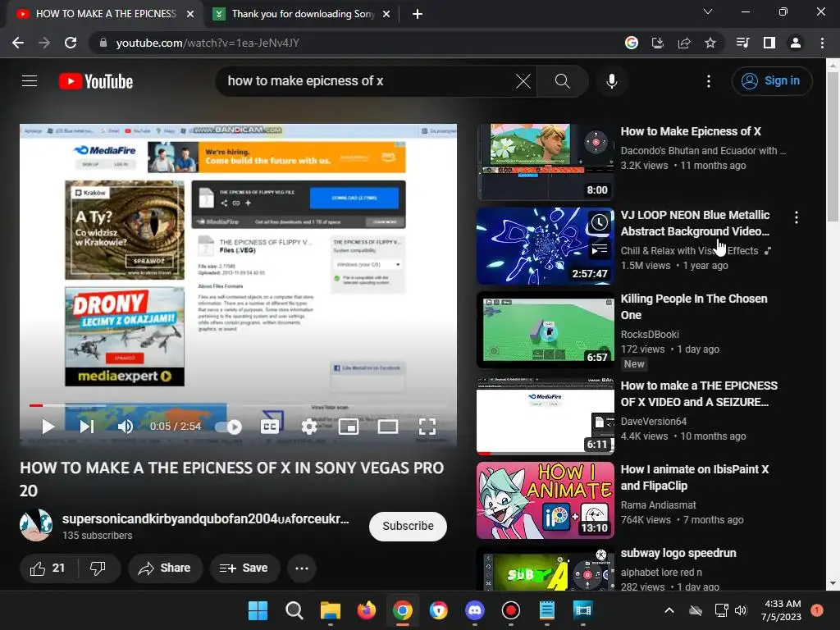Open the supersonicandkirbyandqubofan2004 channel name
The image size is (840, 630).
[x=205, y=518]
